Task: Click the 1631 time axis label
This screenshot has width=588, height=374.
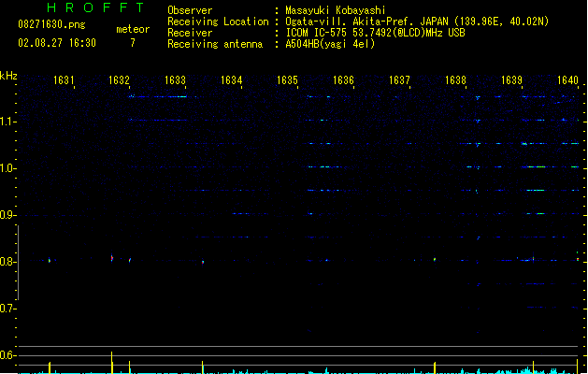Action: tap(64, 80)
